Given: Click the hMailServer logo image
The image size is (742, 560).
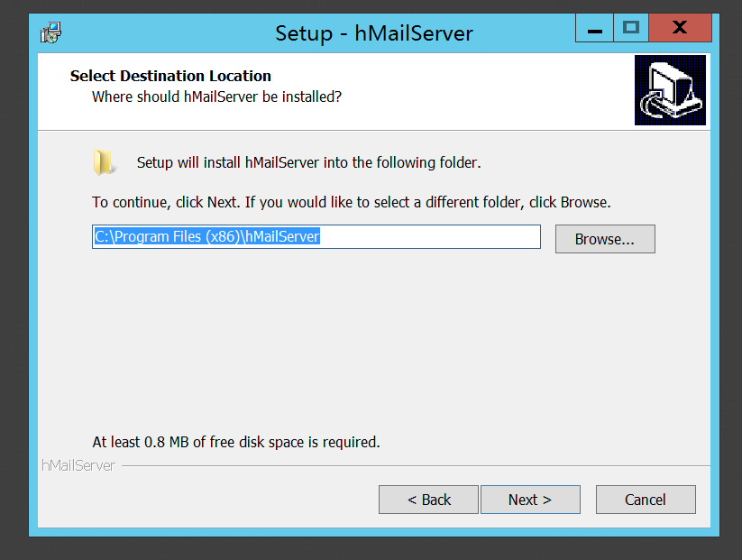Looking at the screenshot, I should pyautogui.click(x=670, y=90).
